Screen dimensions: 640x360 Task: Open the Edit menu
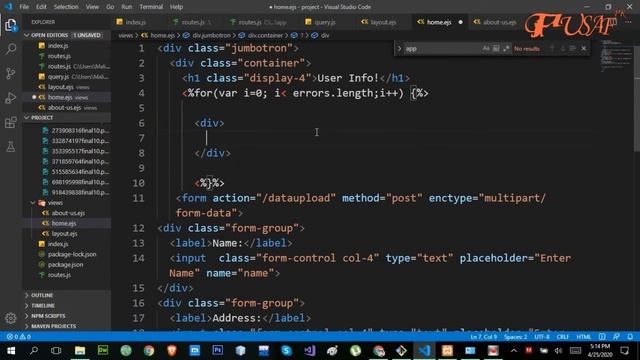41,7
